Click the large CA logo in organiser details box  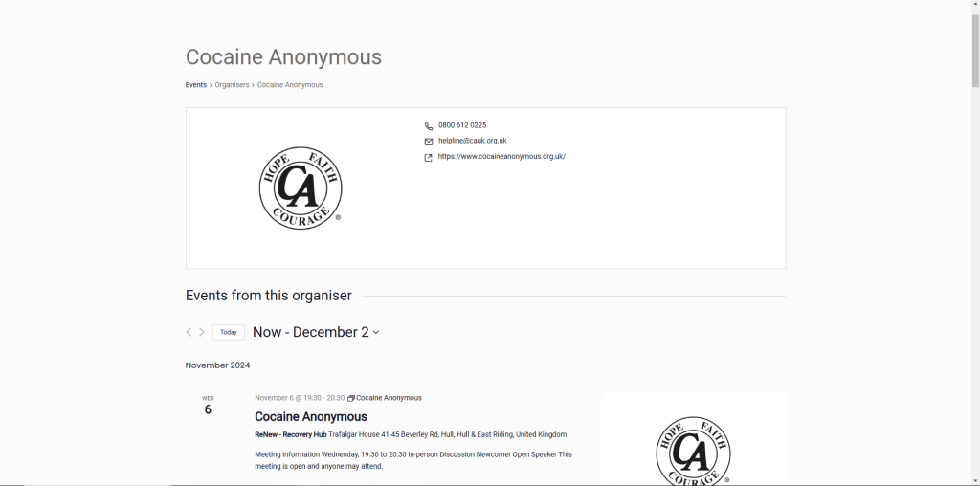[x=301, y=188]
